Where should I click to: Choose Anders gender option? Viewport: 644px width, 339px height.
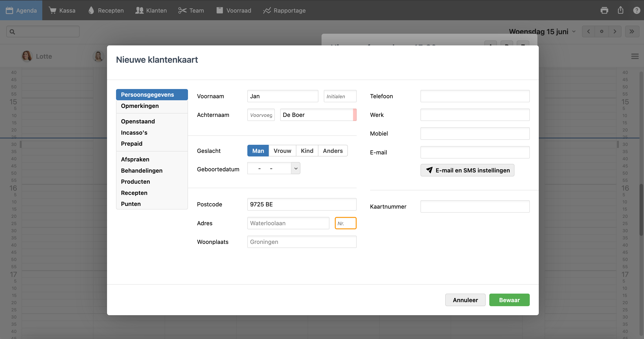click(x=333, y=151)
